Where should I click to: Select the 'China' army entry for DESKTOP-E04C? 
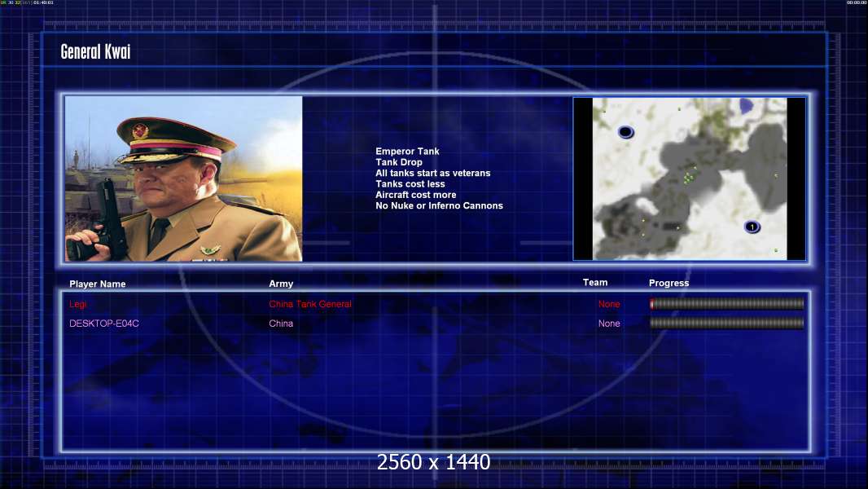point(281,324)
